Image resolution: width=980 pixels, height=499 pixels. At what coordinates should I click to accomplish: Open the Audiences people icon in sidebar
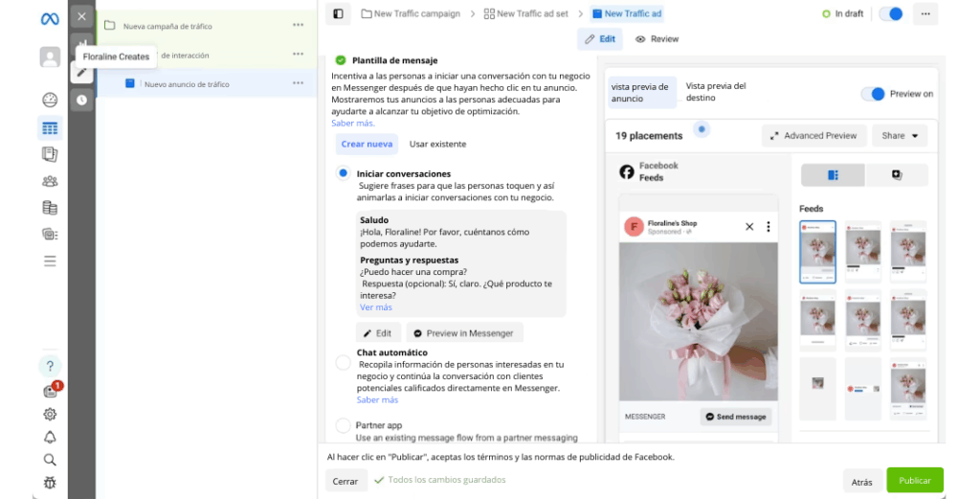pos(50,181)
